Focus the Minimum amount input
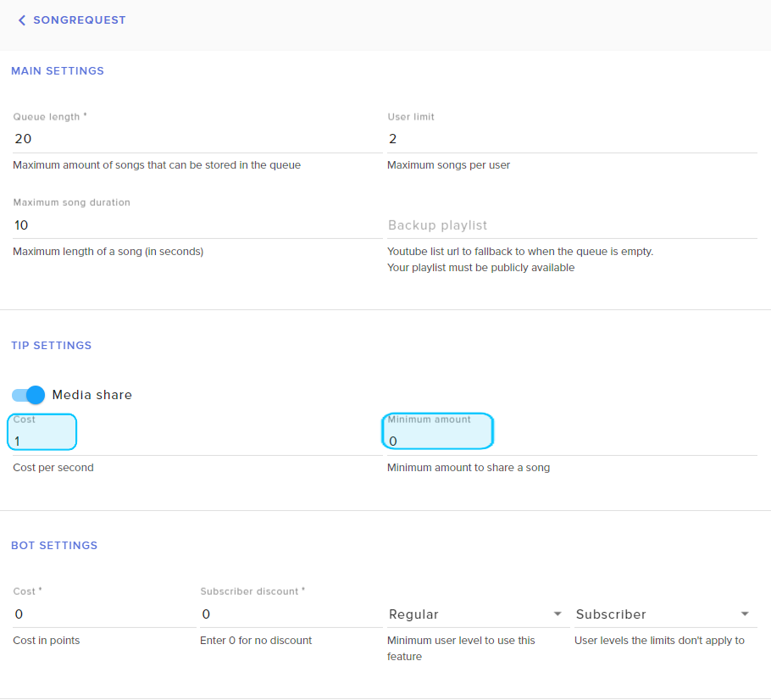Image resolution: width=771 pixels, height=700 pixels. point(571,441)
